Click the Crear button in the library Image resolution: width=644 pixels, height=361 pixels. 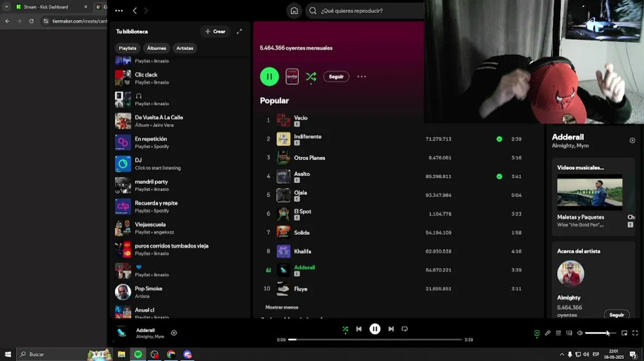tap(215, 32)
